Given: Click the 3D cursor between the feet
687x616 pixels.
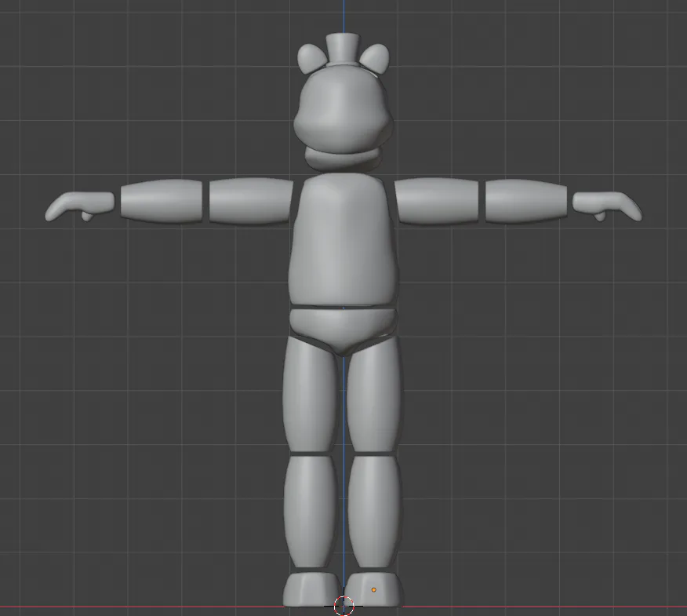Looking at the screenshot, I should pos(343,606).
